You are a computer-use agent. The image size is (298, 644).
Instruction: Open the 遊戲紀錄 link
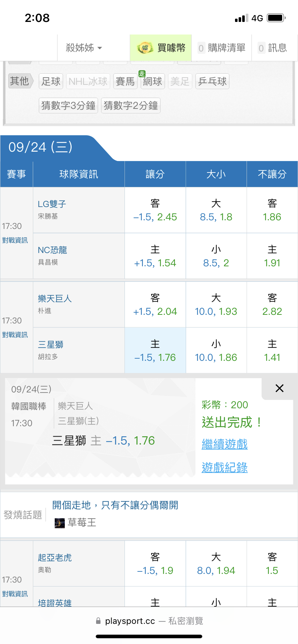click(225, 468)
